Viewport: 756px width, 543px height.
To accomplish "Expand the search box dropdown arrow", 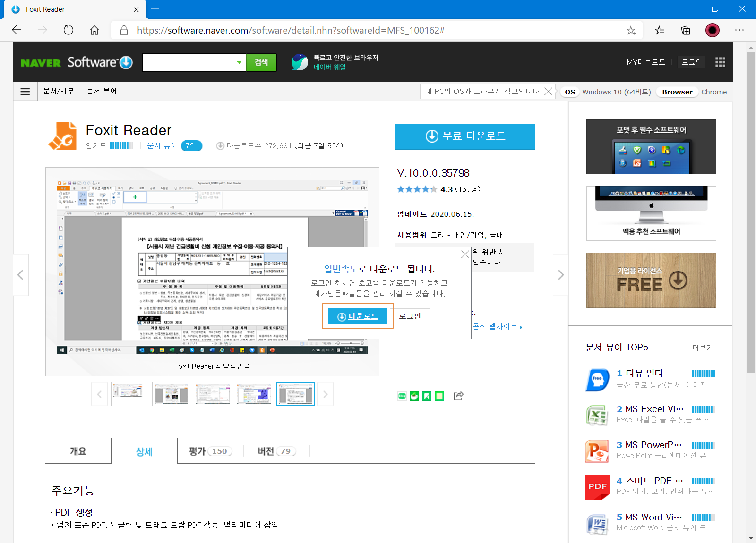I will [x=239, y=62].
